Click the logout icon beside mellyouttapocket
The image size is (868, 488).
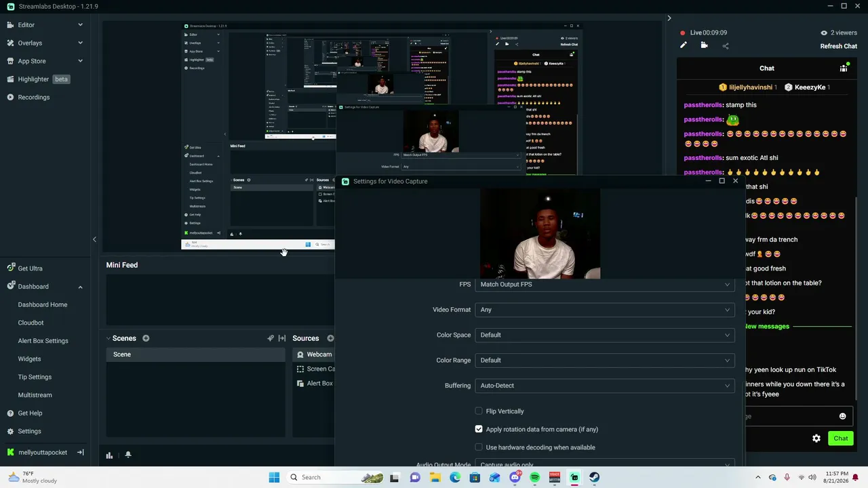click(x=80, y=452)
